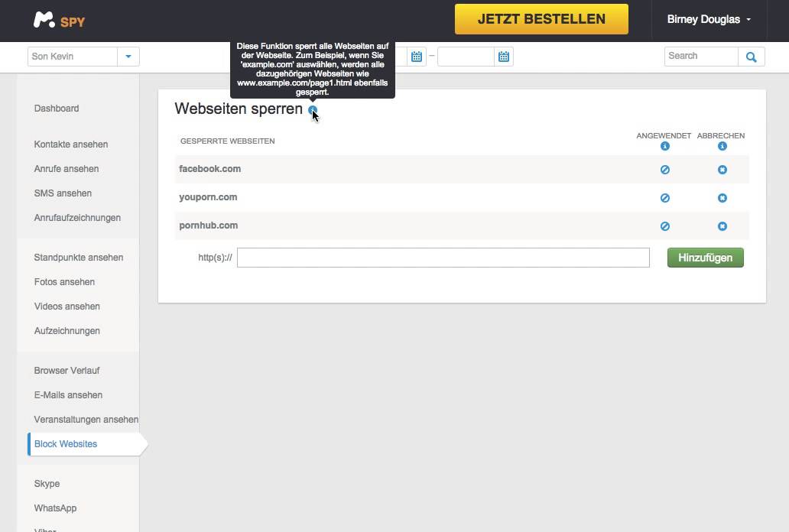Click the Hinzufügen button
The width and height of the screenshot is (789, 532).
705,258
